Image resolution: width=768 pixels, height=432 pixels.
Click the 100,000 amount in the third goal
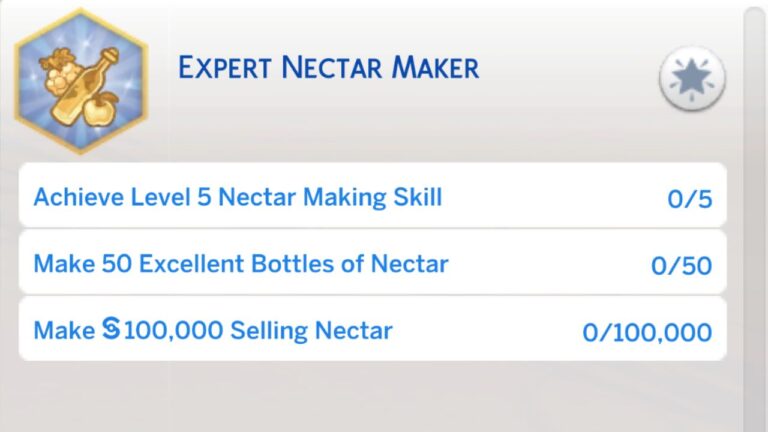[174, 330]
